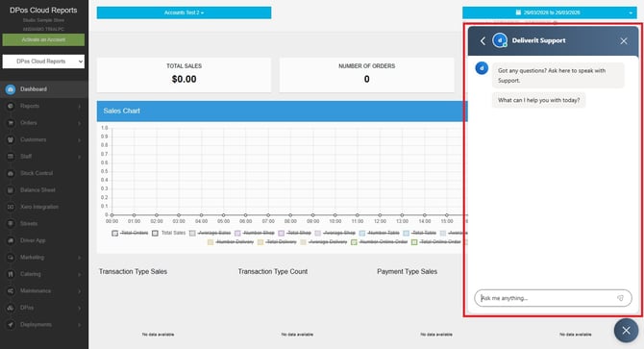Click the 'Got any questions?' chat message
The width and height of the screenshot is (644, 349).
(x=558, y=76)
